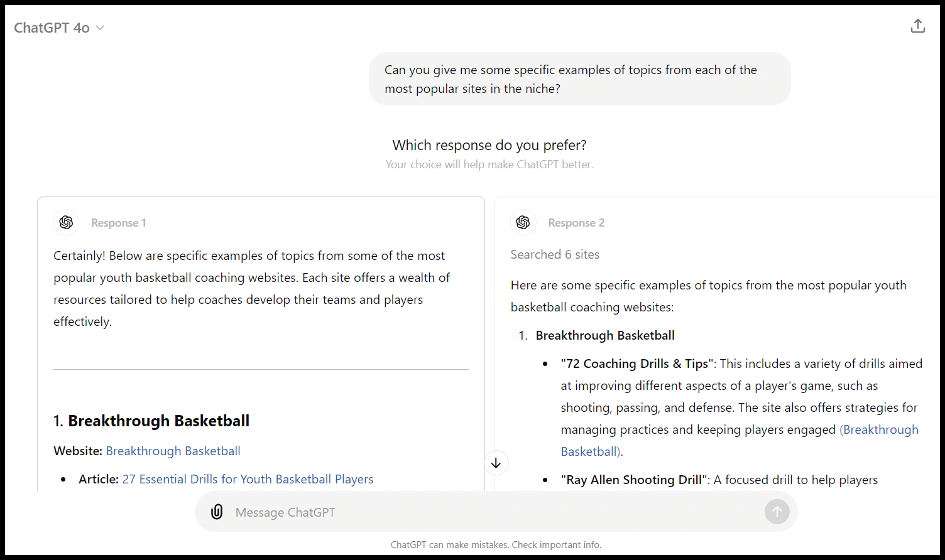Open the 27 Essential Drills article link

click(248, 479)
